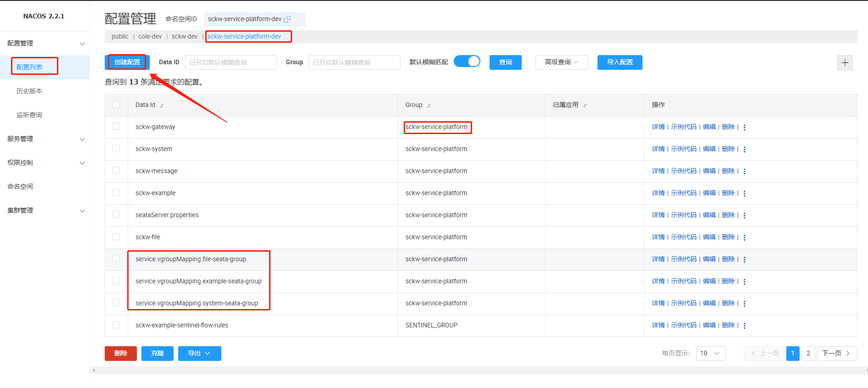This screenshot has height=388, width=868.
Task: Sort the table by Data Id column
Action: pos(162,106)
